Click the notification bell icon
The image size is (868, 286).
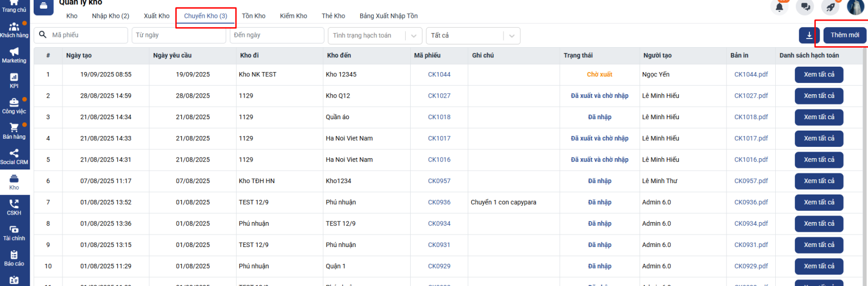780,7
